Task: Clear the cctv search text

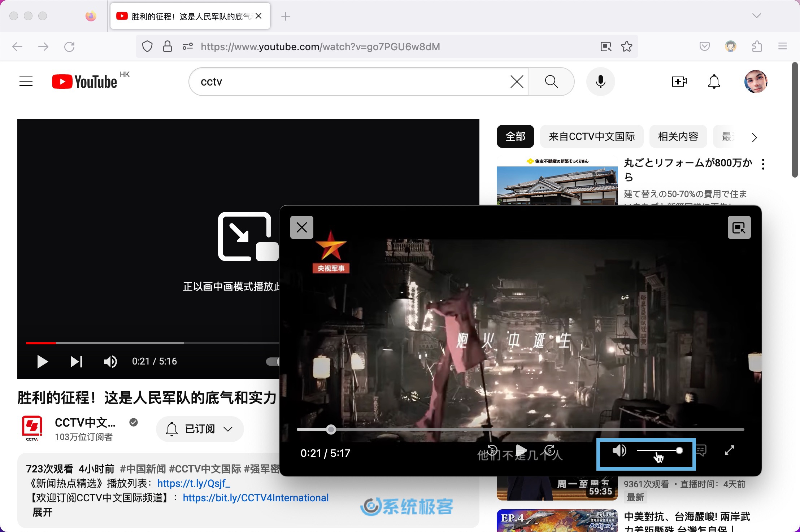Action: 517,82
